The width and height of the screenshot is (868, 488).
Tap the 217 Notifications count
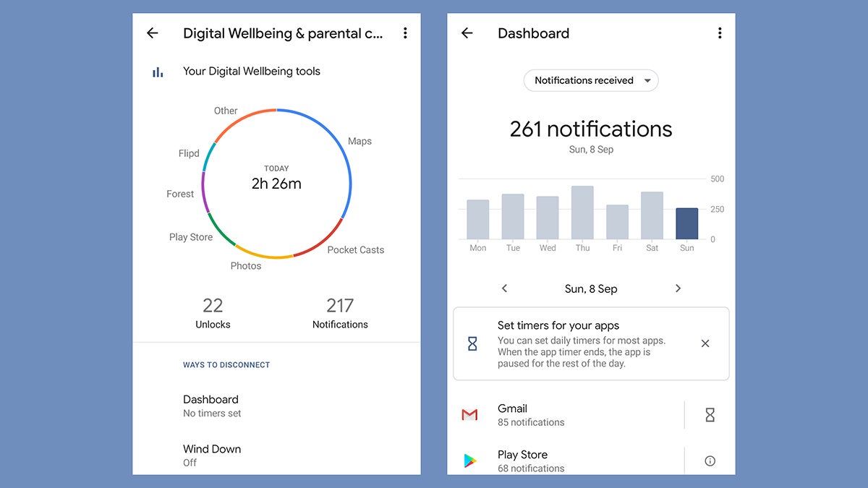pos(340,312)
